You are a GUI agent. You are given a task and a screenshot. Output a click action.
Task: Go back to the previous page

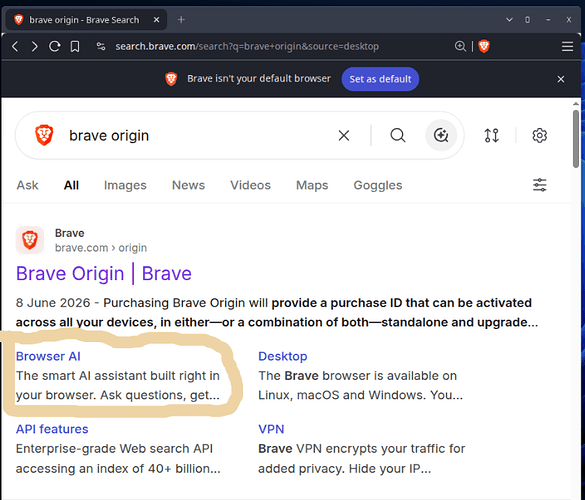(x=15, y=47)
